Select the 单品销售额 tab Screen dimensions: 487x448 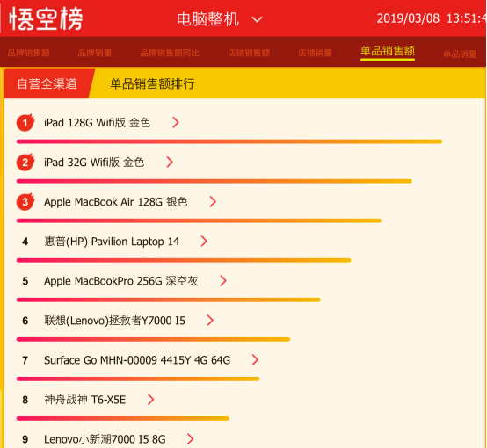[388, 51]
